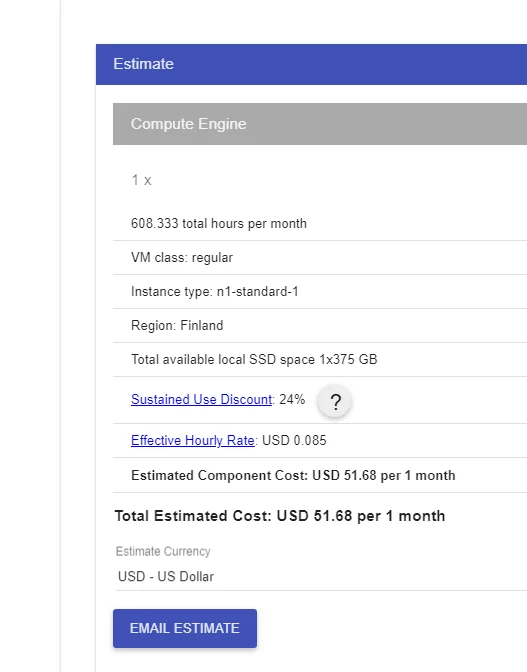Image resolution: width=527 pixels, height=672 pixels.
Task: Click the Compute Engine section header
Action: tap(320, 124)
